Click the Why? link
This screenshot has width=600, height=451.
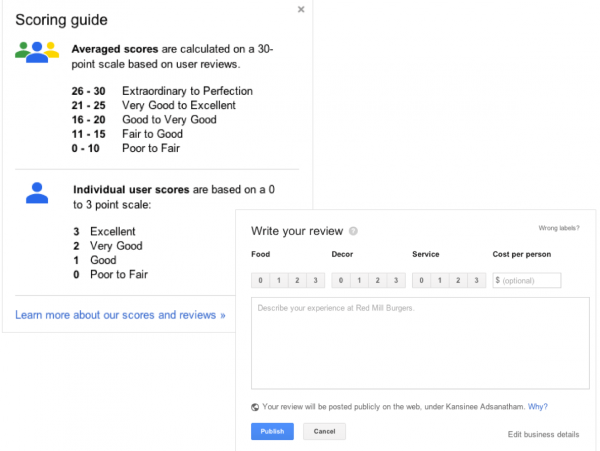pos(538,407)
